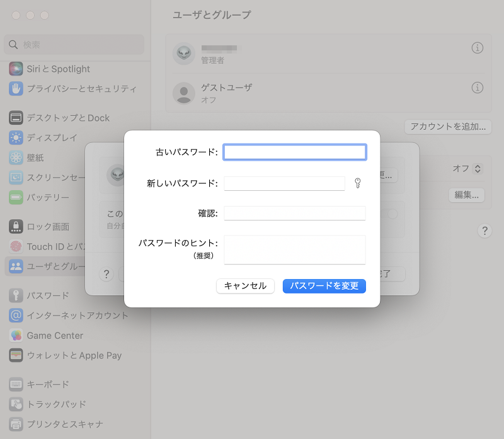Select トラックパッド icon
This screenshot has height=439, width=504.
pos(16,404)
